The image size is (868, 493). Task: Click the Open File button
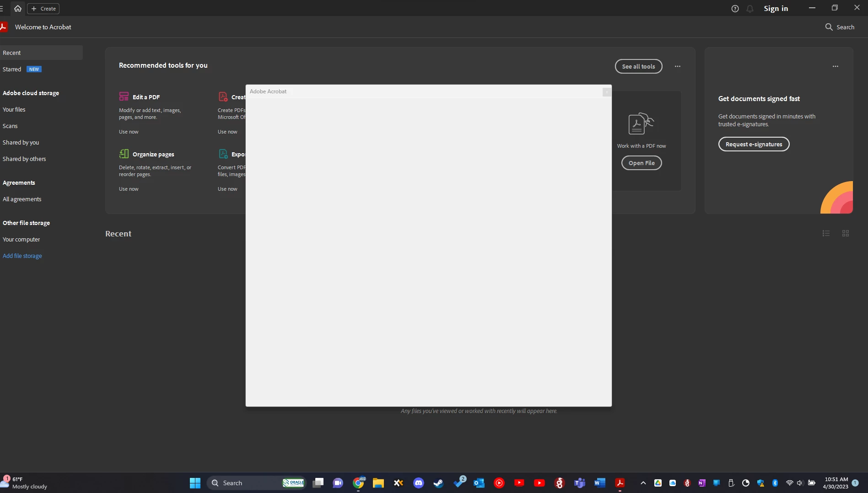(x=642, y=163)
